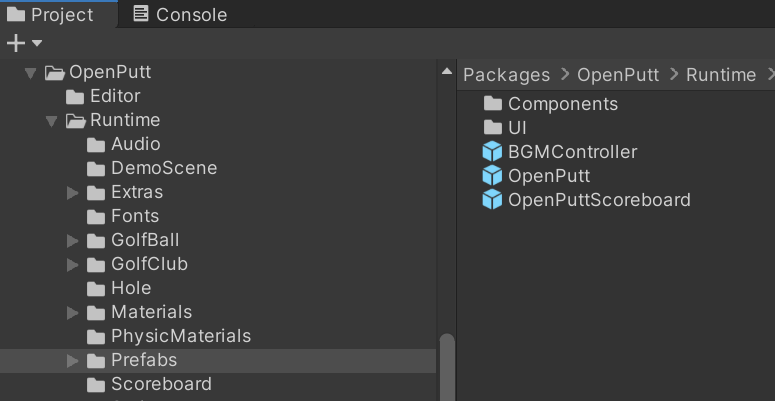
Task: Click the Editor folder icon in tree
Action: [75, 96]
